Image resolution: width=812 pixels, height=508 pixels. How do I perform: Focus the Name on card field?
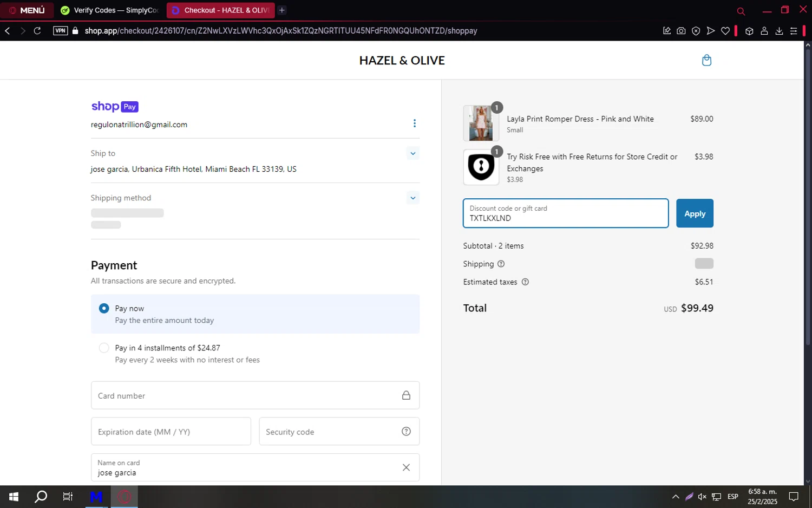255,467
